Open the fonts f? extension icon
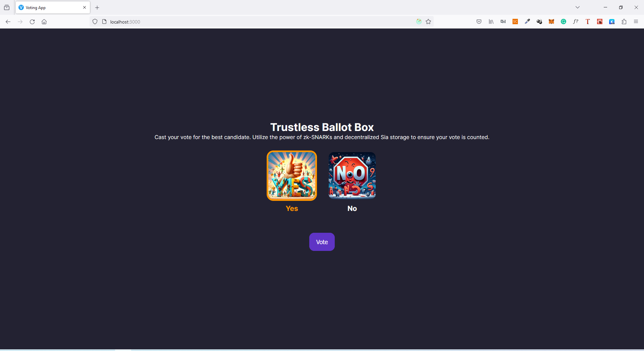The image size is (644, 351). [576, 21]
